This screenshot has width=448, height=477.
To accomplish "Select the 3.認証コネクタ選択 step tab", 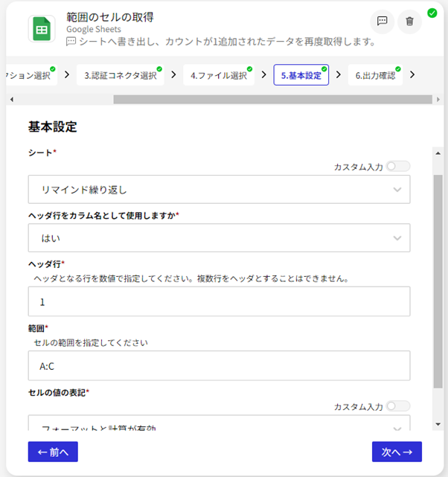I will pyautogui.click(x=120, y=75).
